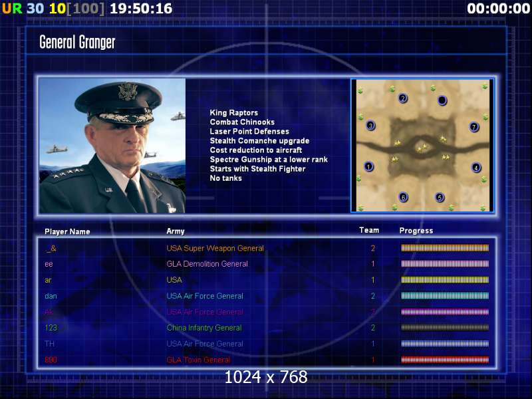
Task: Click the star pair inside the central river loop
Action: coord(422,148)
